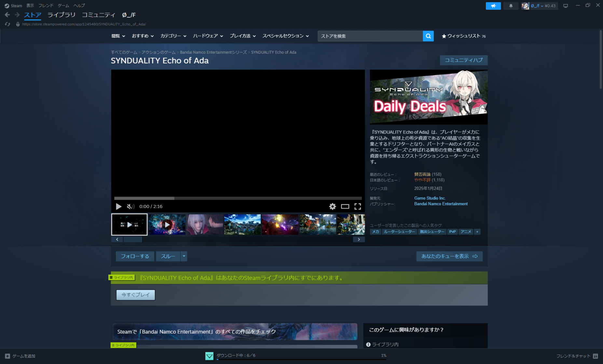This screenshot has width=603, height=364.
Task: Open Bandai Namco Entertainment publisher link
Action: [x=441, y=204]
